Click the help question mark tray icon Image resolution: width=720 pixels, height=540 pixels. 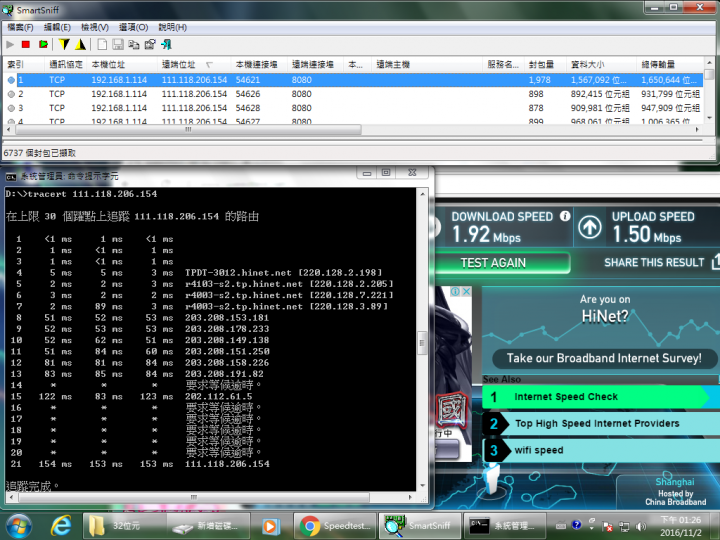pyautogui.click(x=577, y=525)
